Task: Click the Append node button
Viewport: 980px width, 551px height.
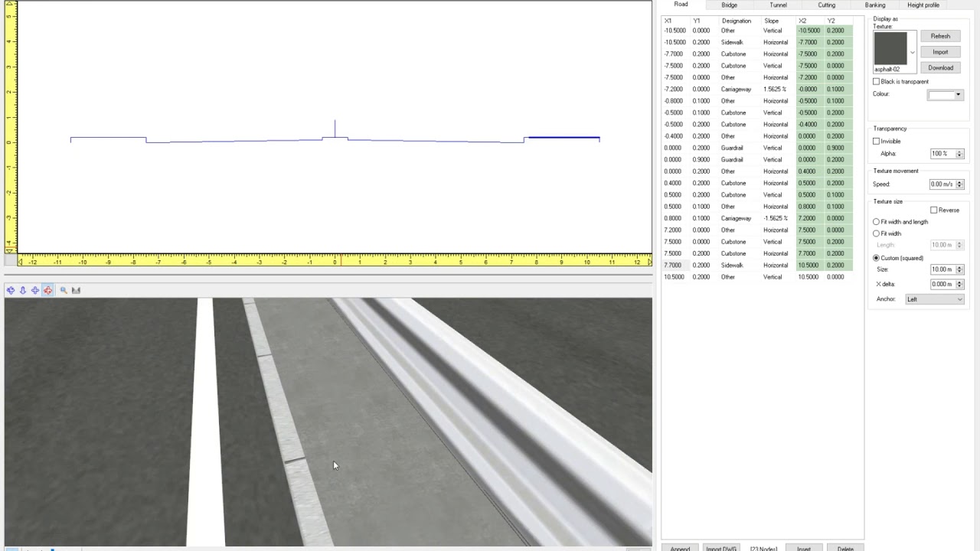Action: coord(680,548)
